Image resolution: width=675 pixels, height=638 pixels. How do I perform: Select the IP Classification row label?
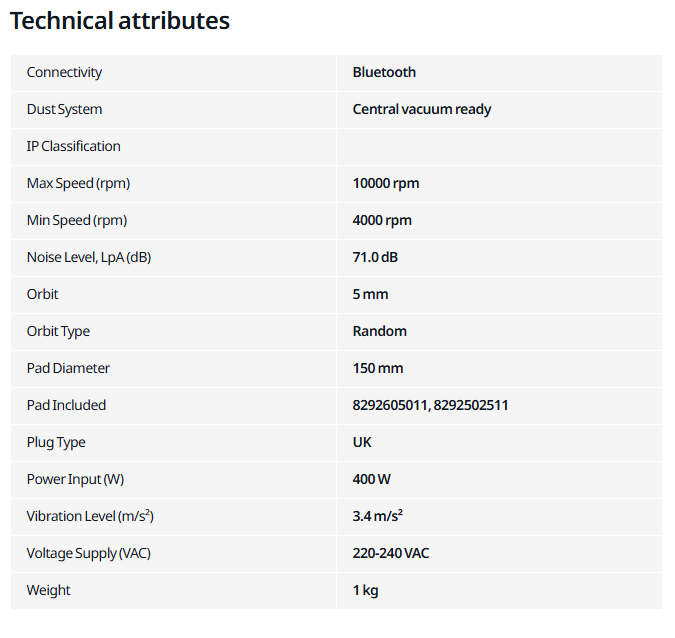coord(74,146)
